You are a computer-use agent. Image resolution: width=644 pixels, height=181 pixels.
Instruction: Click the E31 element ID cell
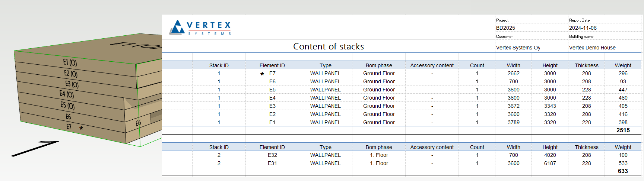click(272, 163)
